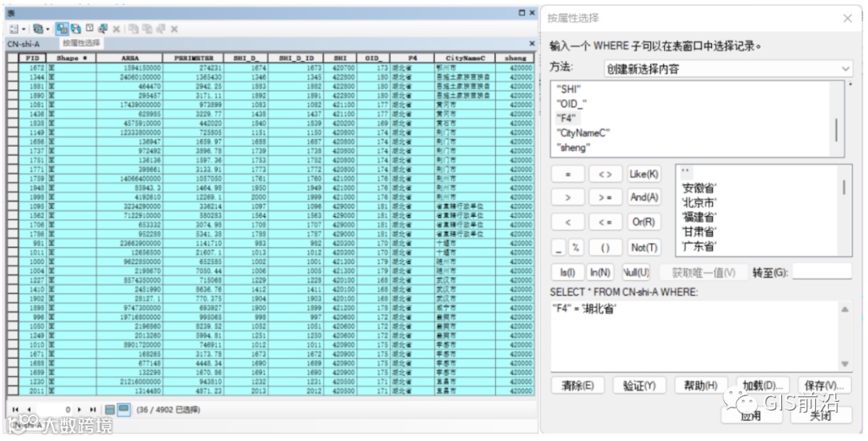Screen dimensions: 868x441
Task: Select the "CityNameC" field in list
Action: click(583, 133)
